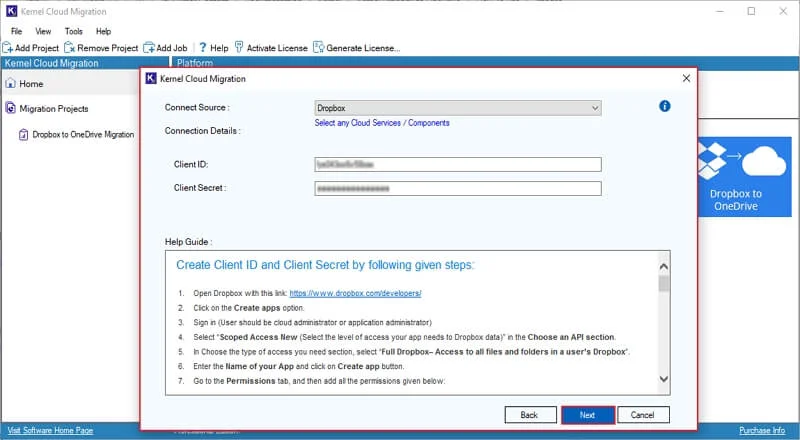Screen dimensions: 800x440
Task: Open the Dropbox developers link
Action: (x=355, y=294)
